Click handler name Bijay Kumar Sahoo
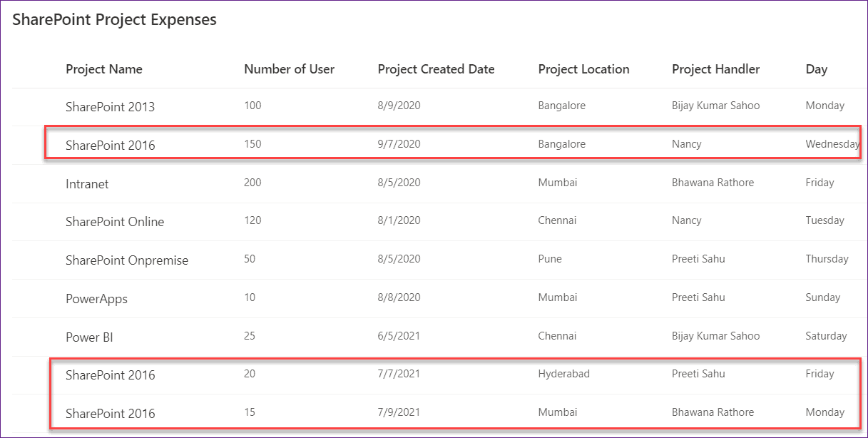Image resolution: width=868 pixels, height=438 pixels. 716,105
